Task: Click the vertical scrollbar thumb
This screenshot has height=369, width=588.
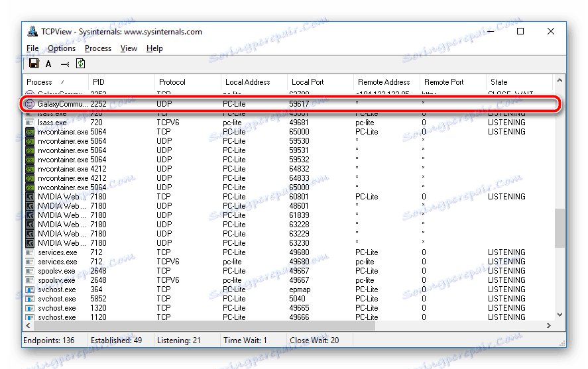Action: pyautogui.click(x=559, y=228)
